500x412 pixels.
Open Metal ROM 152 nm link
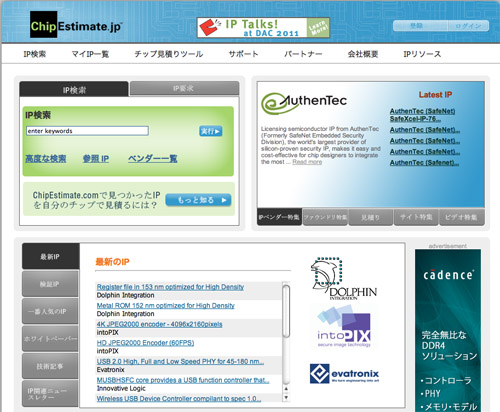point(166,306)
